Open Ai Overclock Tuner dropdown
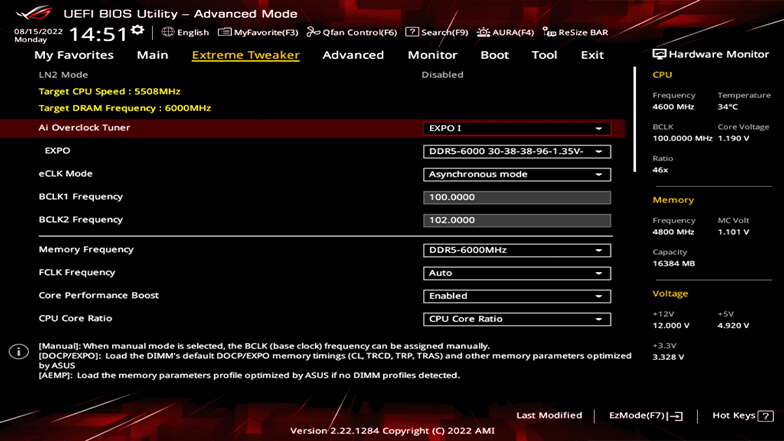784x441 pixels. click(517, 128)
